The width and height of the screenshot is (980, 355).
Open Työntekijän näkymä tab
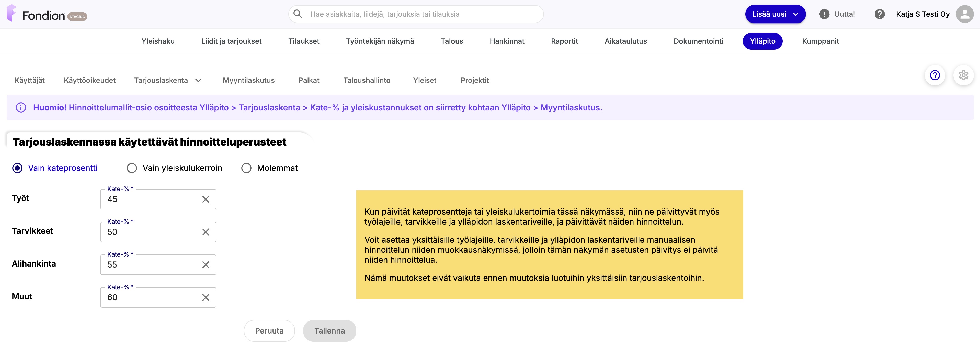coord(380,41)
